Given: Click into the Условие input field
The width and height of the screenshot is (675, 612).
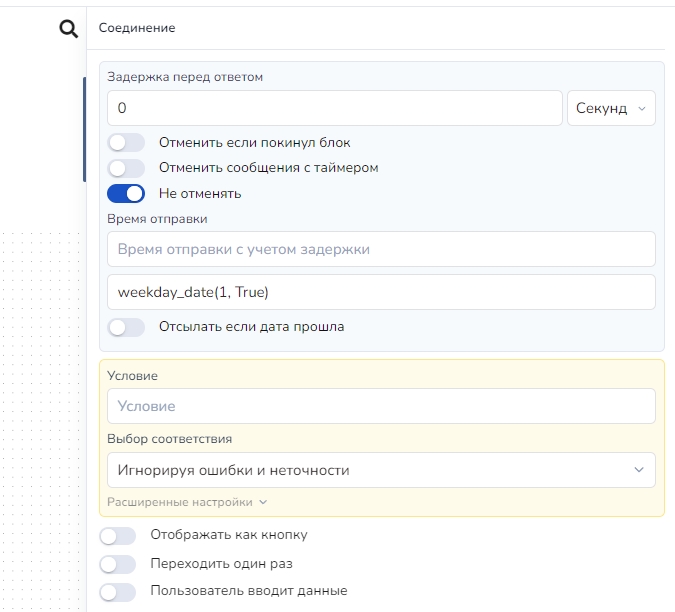Looking at the screenshot, I should point(380,406).
